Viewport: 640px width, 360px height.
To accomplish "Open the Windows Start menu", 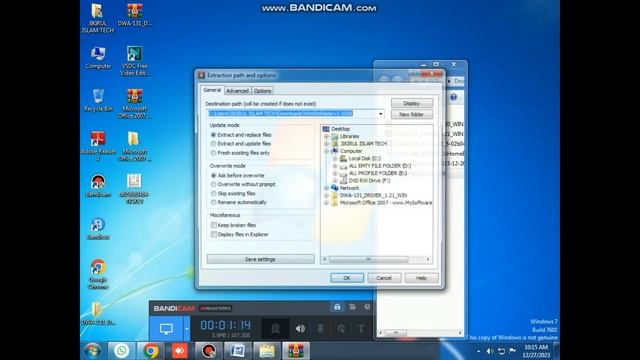I will click(93, 351).
